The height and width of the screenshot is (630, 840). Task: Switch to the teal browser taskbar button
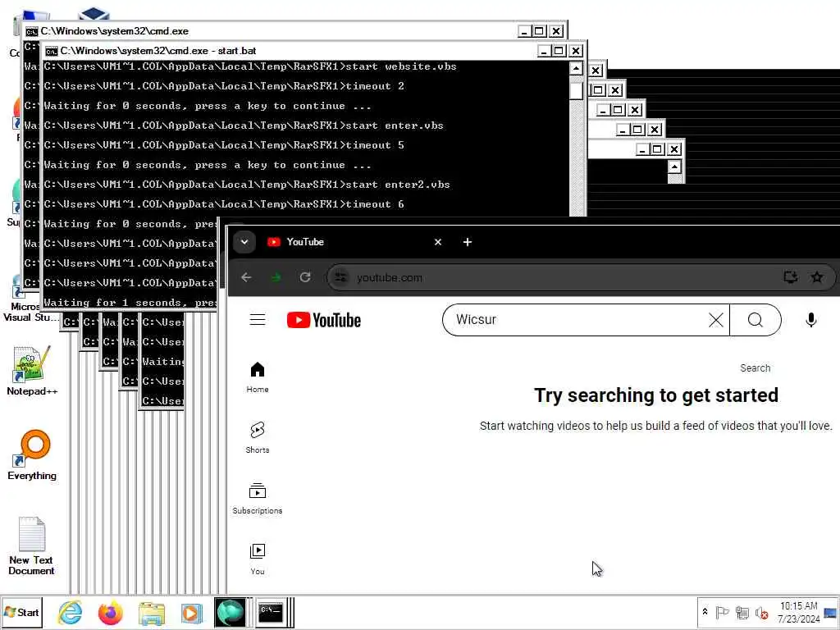230,612
